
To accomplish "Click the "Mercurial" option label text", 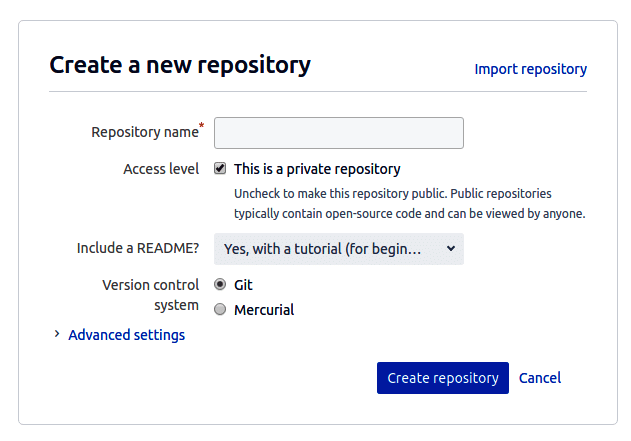I will (264, 310).
